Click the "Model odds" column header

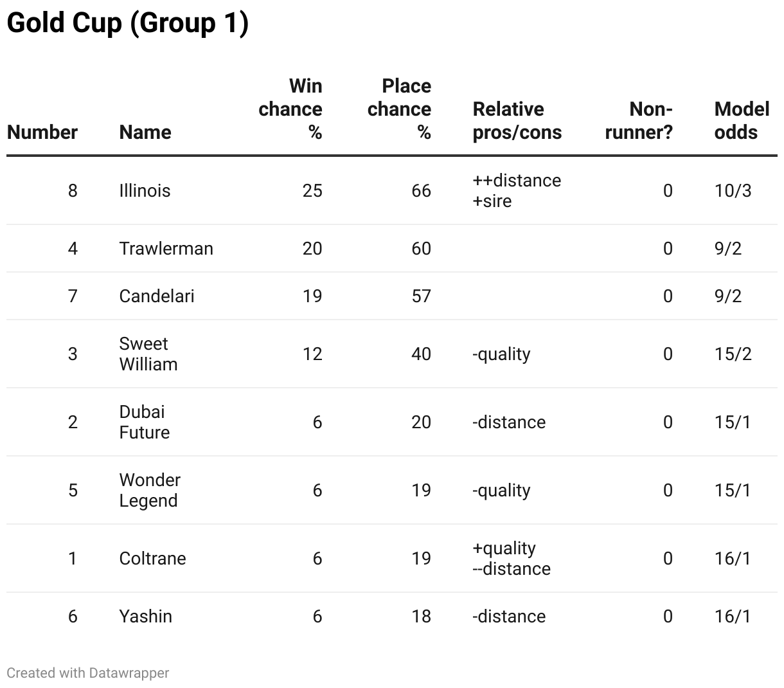coord(742,121)
